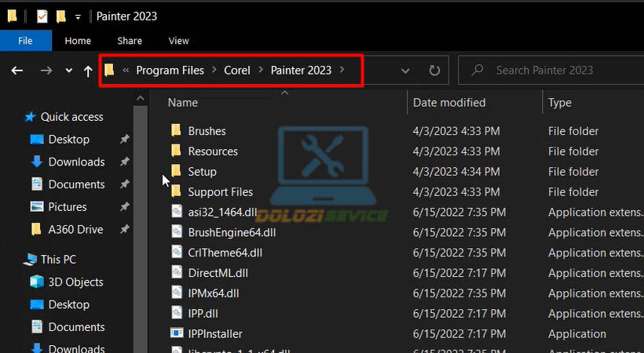Image resolution: width=644 pixels, height=353 pixels.
Task: Click Program Files in the breadcrumb path
Action: pos(170,71)
